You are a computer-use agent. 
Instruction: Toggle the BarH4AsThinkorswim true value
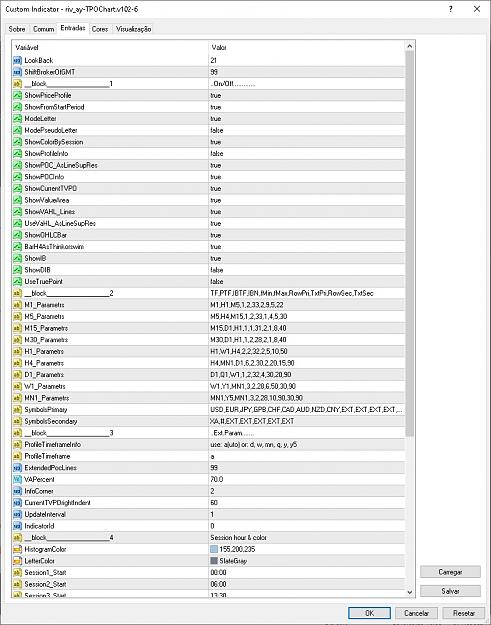click(216, 247)
